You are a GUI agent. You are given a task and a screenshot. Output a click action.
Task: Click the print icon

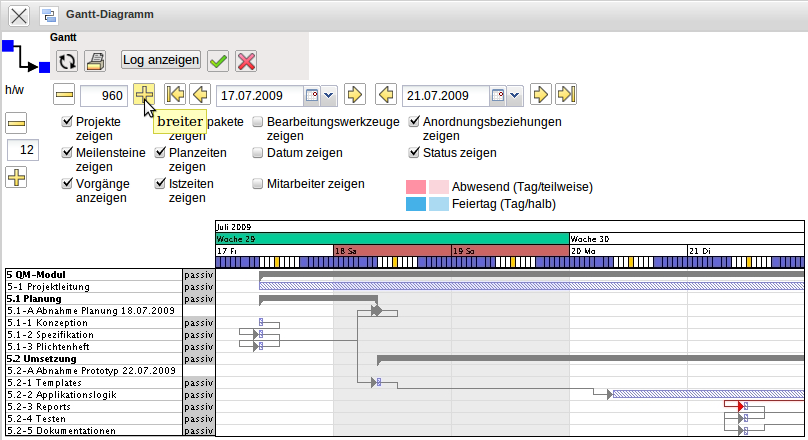pyautogui.click(x=94, y=61)
